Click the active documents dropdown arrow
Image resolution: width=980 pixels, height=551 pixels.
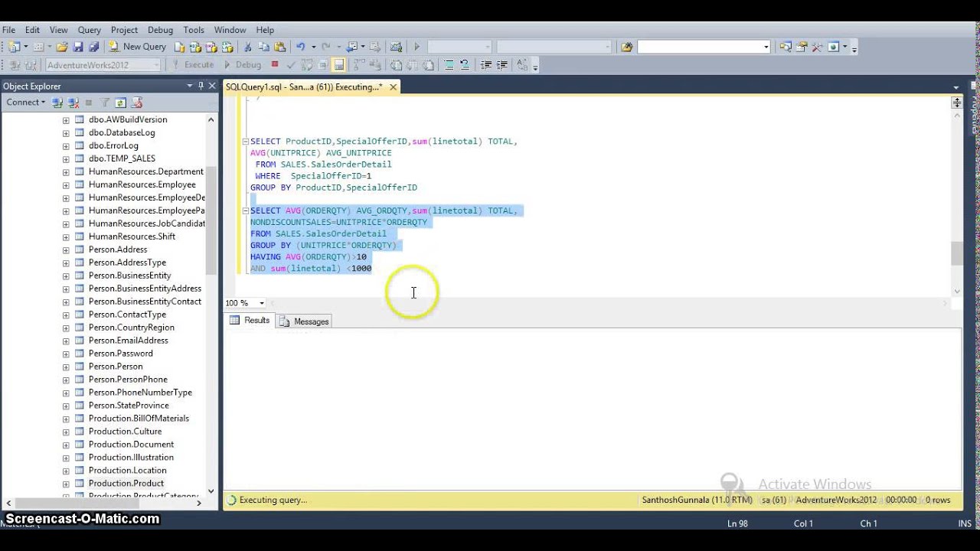click(956, 87)
